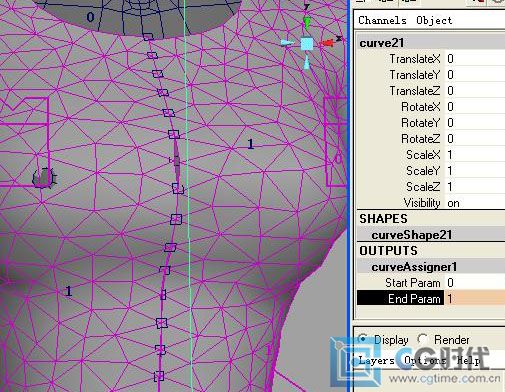Select the TranslateZ attribute label
Viewport: 505px width, 392px height.
click(415, 91)
